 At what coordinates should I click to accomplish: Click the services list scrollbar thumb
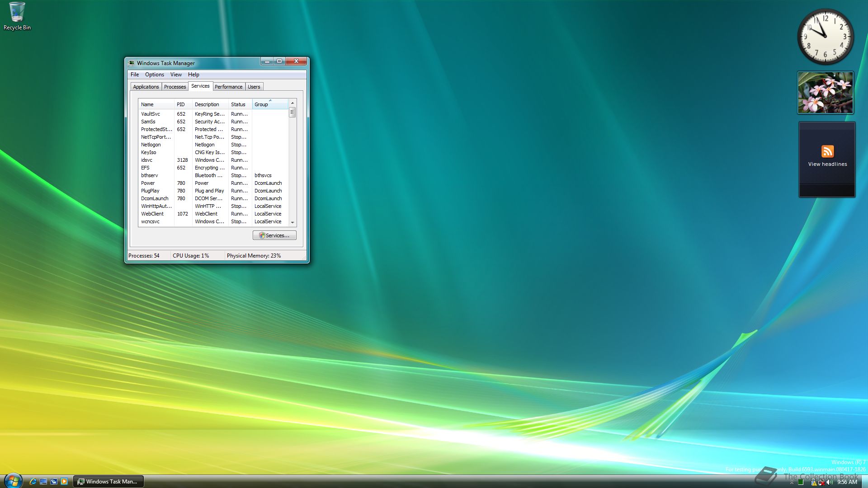click(292, 113)
